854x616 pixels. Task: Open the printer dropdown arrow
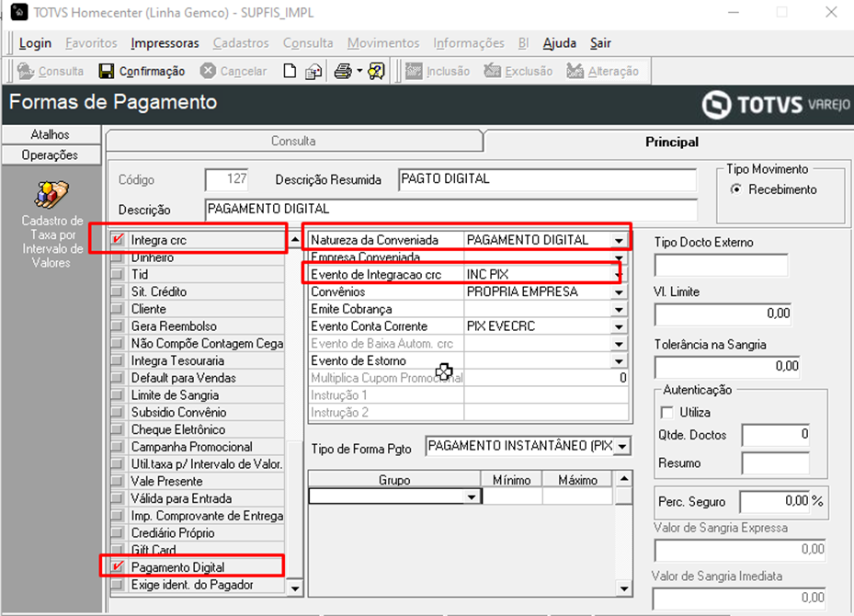pyautogui.click(x=359, y=71)
